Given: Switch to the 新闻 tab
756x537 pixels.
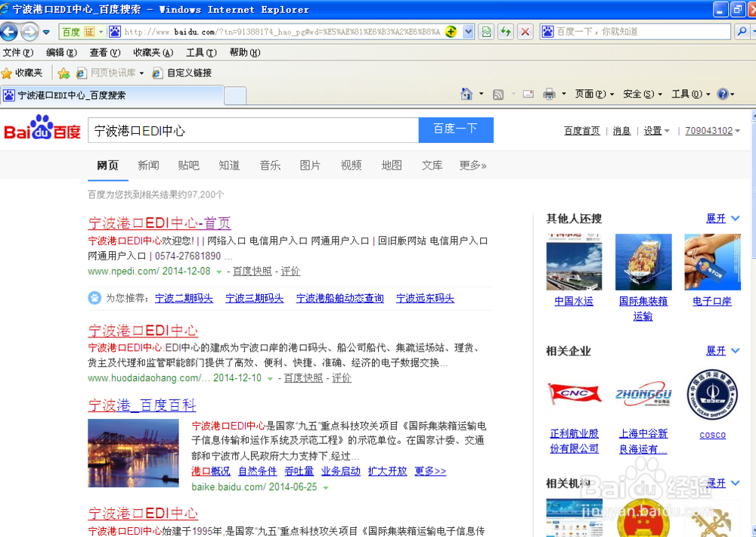Looking at the screenshot, I should 148,166.
